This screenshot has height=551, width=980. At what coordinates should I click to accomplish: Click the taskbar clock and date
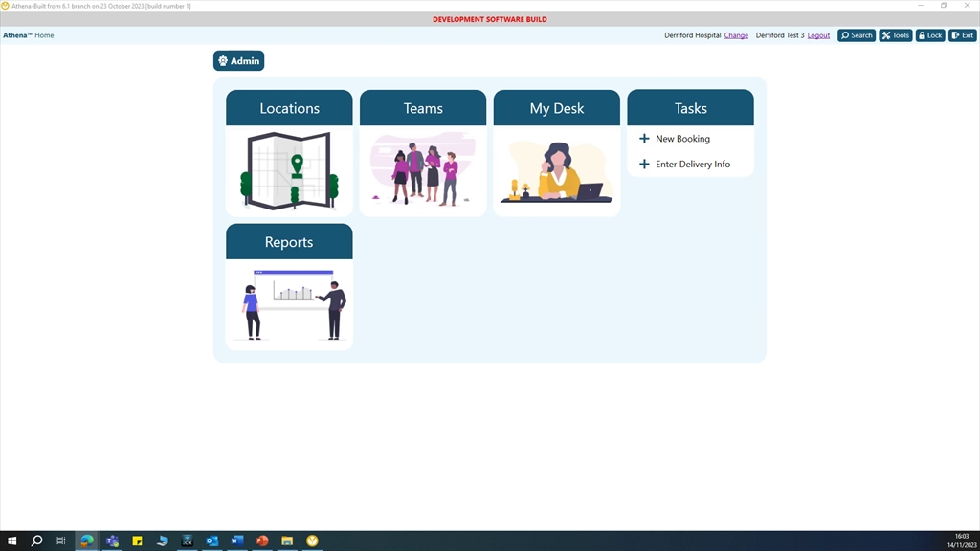[961, 540]
